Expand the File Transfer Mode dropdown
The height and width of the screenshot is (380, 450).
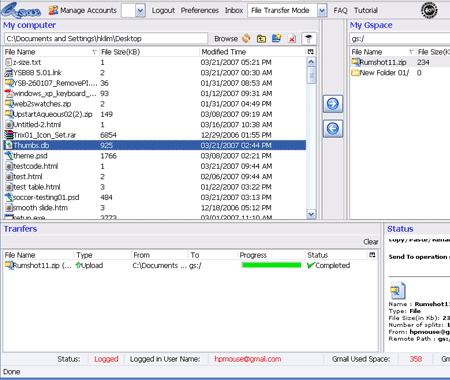(x=322, y=10)
